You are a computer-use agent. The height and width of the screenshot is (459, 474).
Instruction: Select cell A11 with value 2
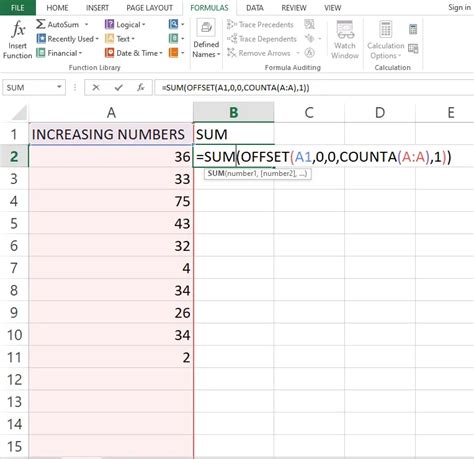(111, 357)
